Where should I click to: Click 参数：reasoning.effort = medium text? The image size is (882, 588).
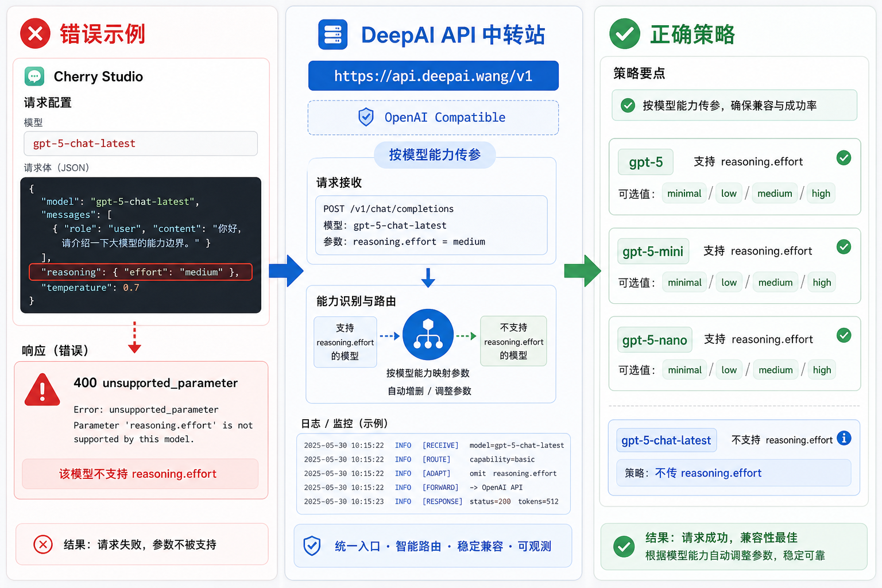pyautogui.click(x=404, y=242)
